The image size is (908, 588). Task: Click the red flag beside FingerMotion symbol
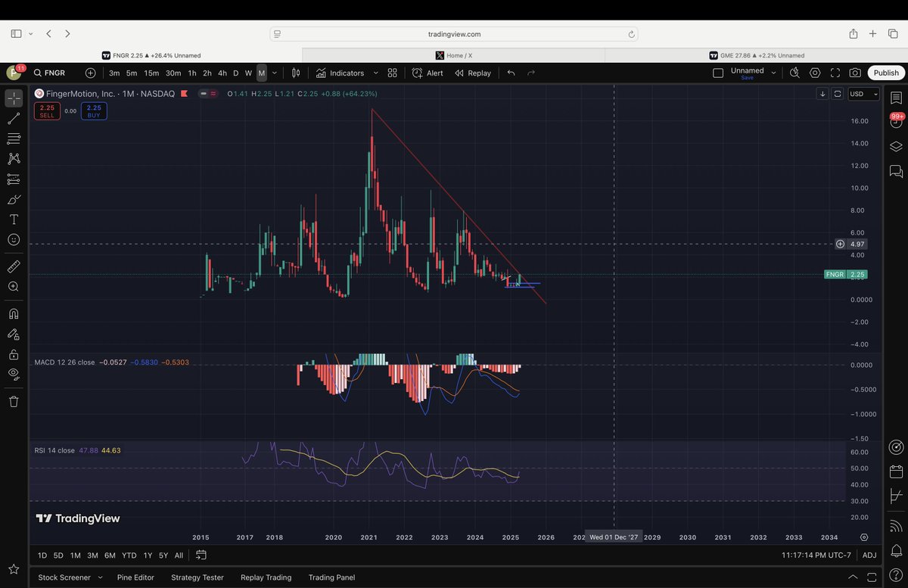point(184,93)
